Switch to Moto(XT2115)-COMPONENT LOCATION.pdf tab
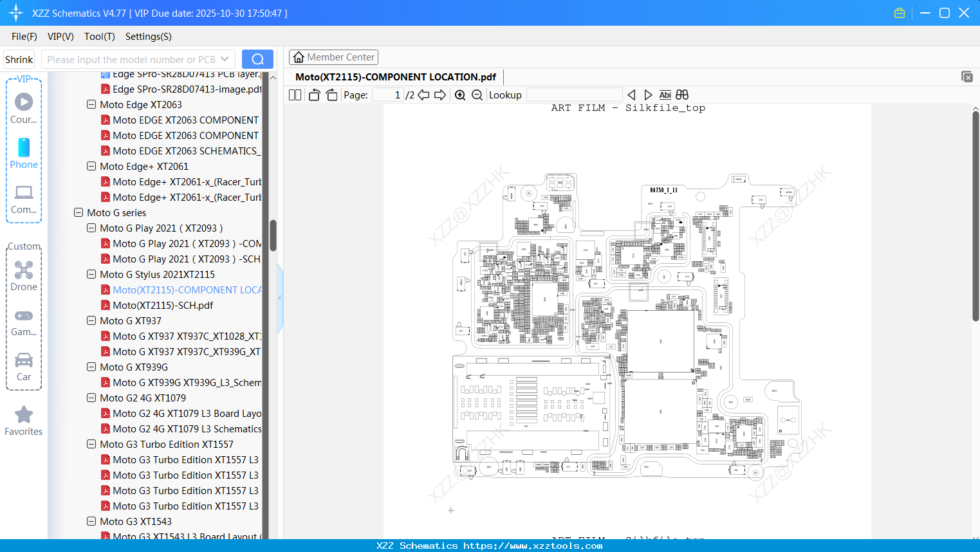 396,77
